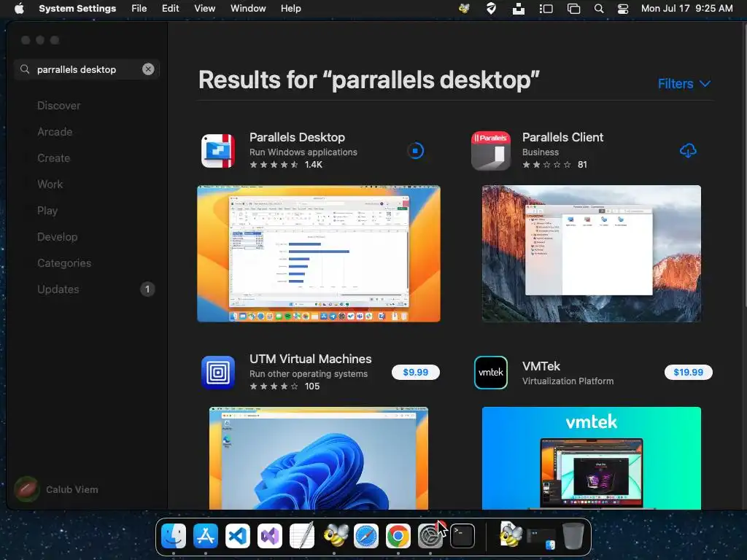Open the Parallels Client title link
747x560 pixels.
tap(562, 137)
